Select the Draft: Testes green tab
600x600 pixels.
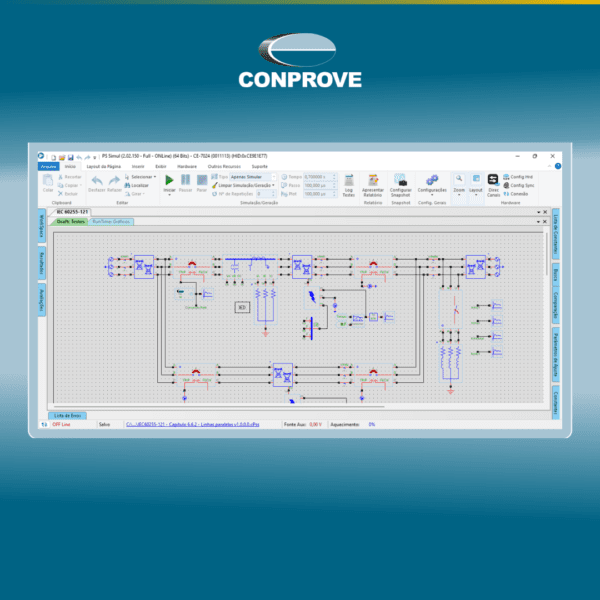point(70,222)
